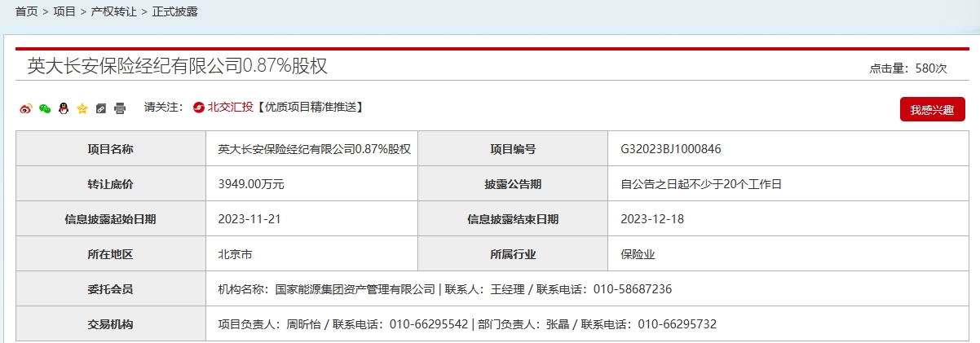
Task: Share the page to Sina Weibo
Action: [25, 108]
